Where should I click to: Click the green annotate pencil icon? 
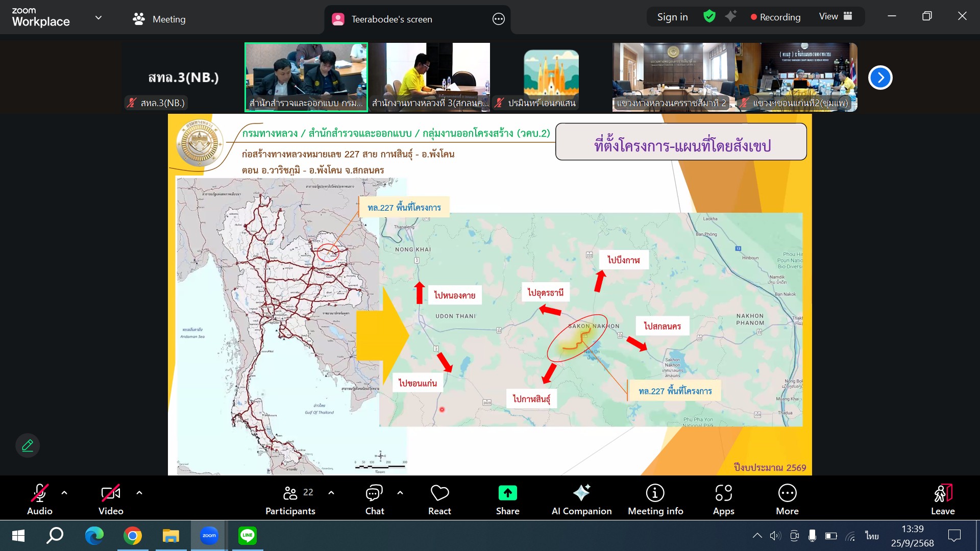[28, 445]
